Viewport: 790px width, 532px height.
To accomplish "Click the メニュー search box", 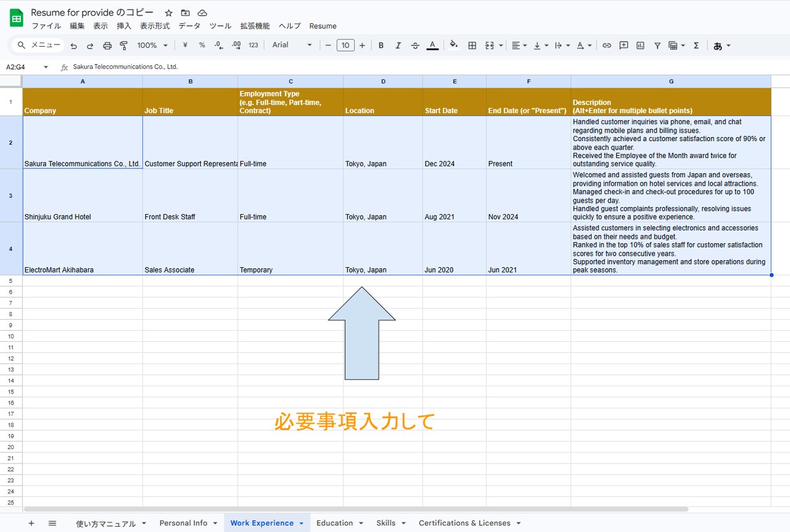I will (39, 45).
